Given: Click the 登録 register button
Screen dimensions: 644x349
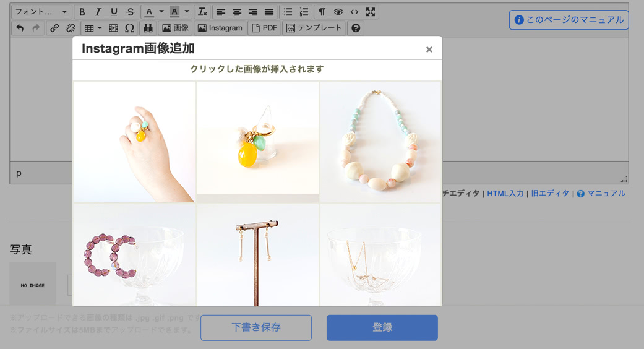Looking at the screenshot, I should click(382, 327).
